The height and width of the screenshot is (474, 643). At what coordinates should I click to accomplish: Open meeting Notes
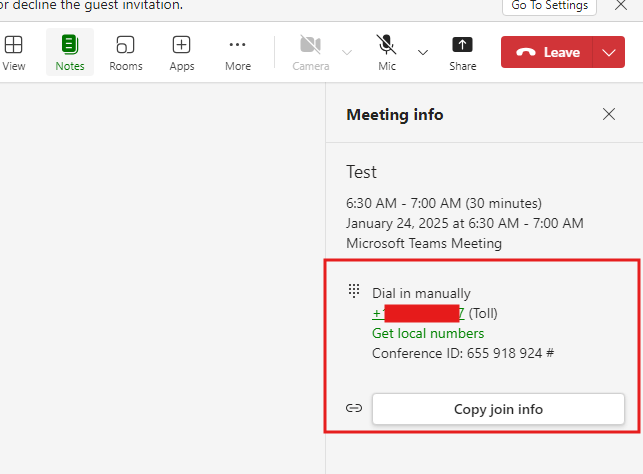[70, 52]
